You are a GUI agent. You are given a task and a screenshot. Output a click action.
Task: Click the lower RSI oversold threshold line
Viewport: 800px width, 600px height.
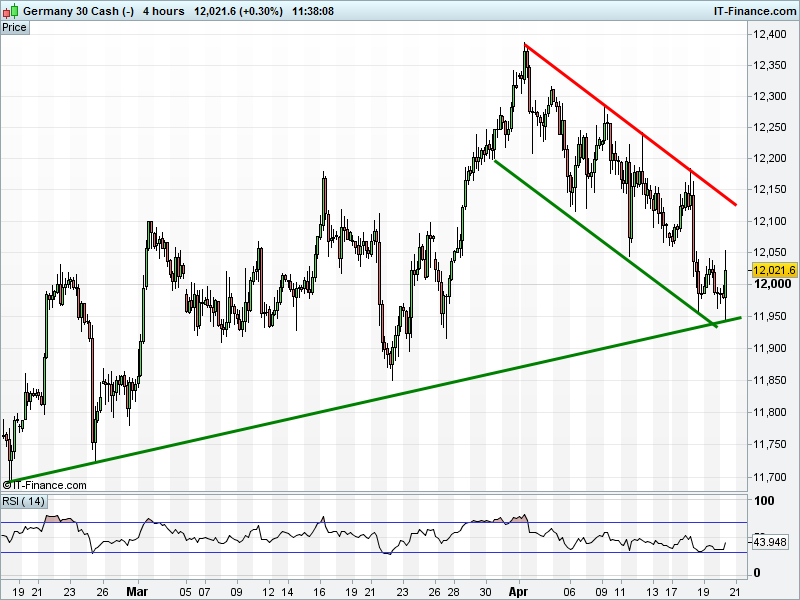coord(374,552)
